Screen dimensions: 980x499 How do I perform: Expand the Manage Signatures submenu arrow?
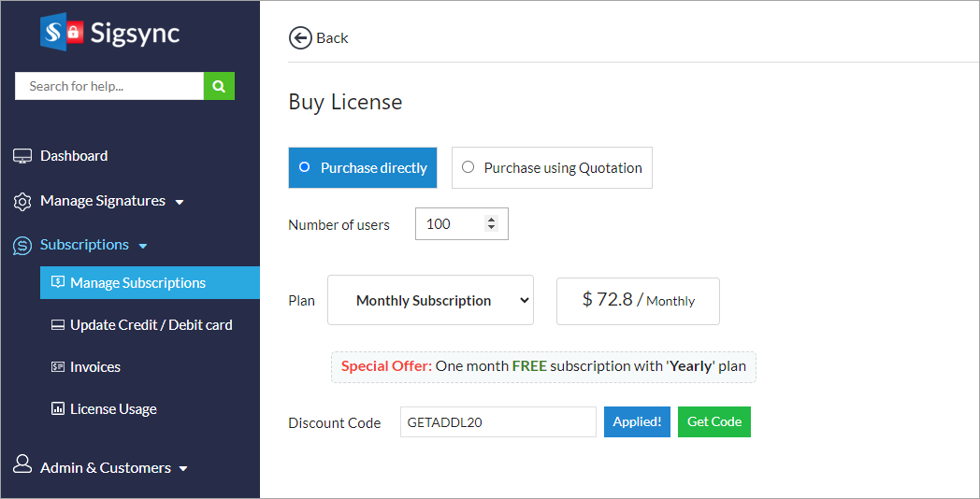tap(180, 202)
